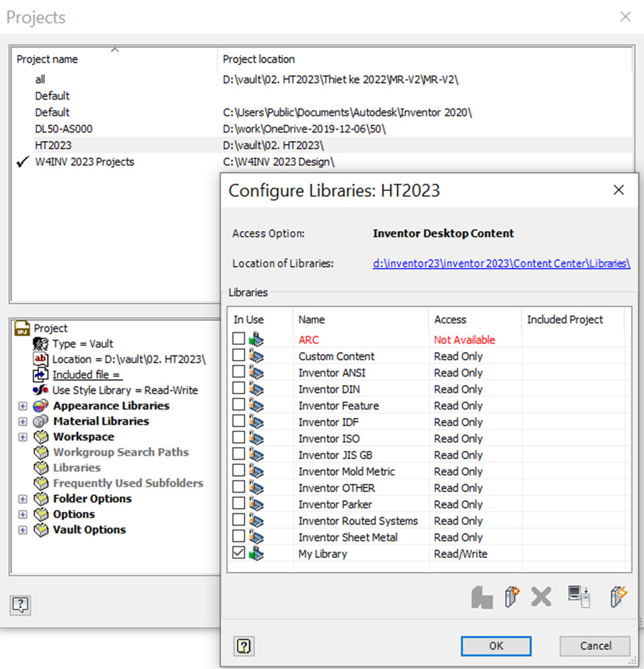This screenshot has width=644, height=669.
Task: Click the Update Tool library icon
Action: pos(482,597)
